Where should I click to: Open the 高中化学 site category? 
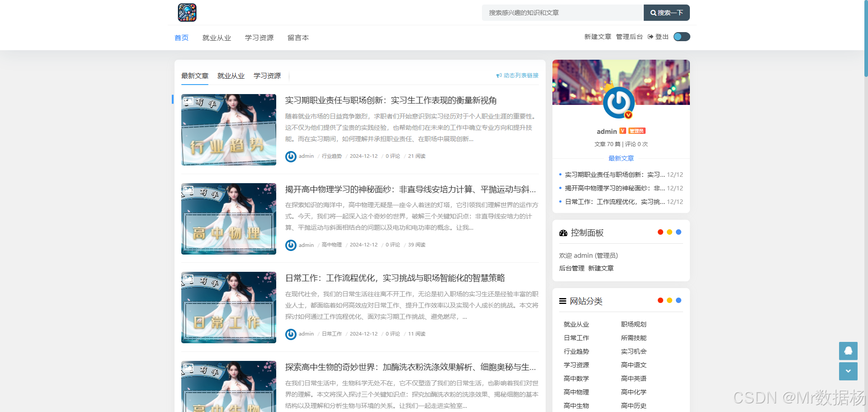[x=634, y=392]
